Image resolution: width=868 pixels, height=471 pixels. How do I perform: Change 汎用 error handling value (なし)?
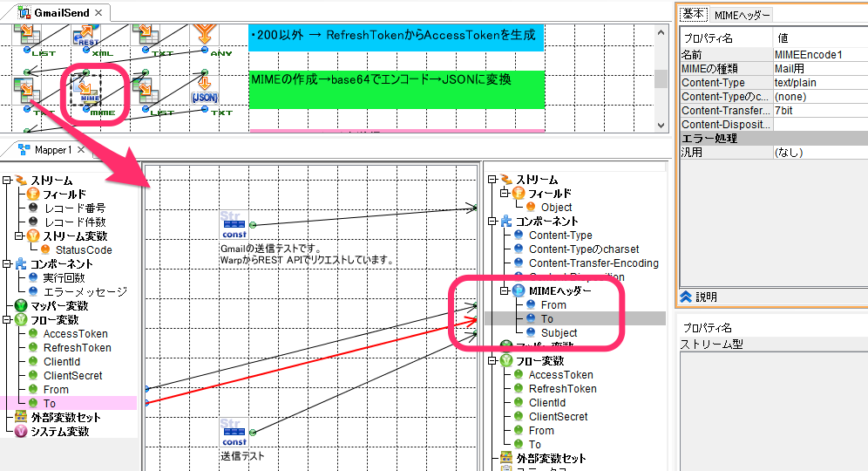coord(820,152)
